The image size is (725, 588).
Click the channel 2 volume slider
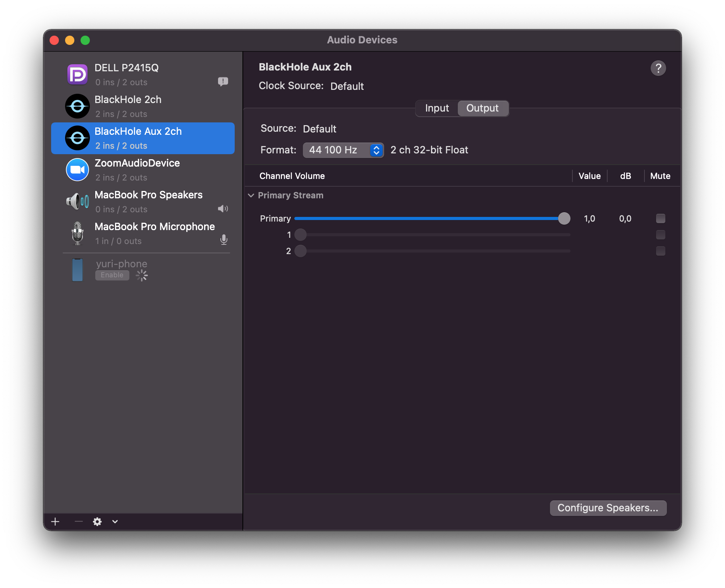tap(432, 251)
